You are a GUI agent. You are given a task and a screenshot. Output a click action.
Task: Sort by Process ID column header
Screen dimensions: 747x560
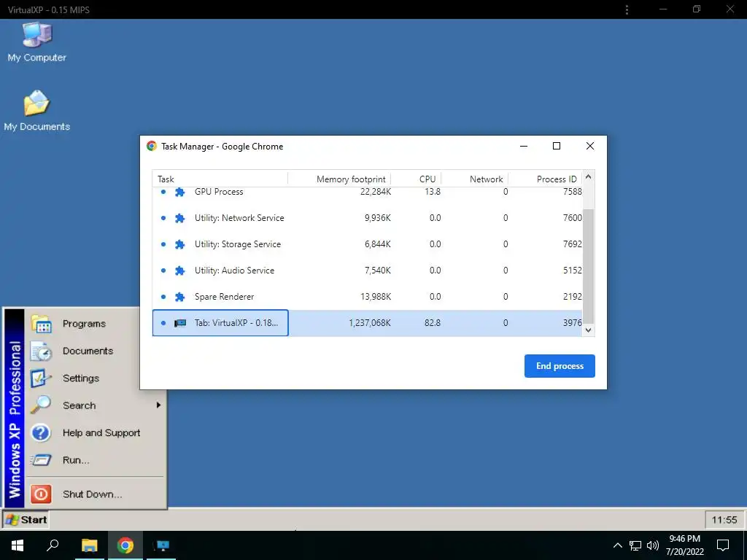(x=545, y=179)
